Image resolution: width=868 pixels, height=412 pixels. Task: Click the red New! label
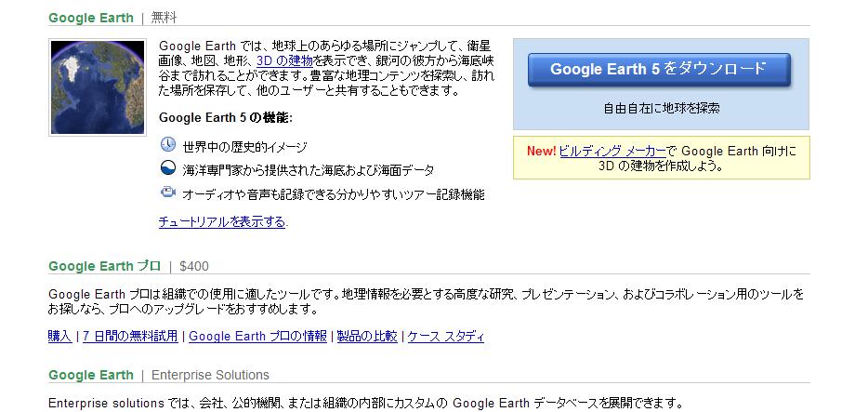(x=541, y=151)
